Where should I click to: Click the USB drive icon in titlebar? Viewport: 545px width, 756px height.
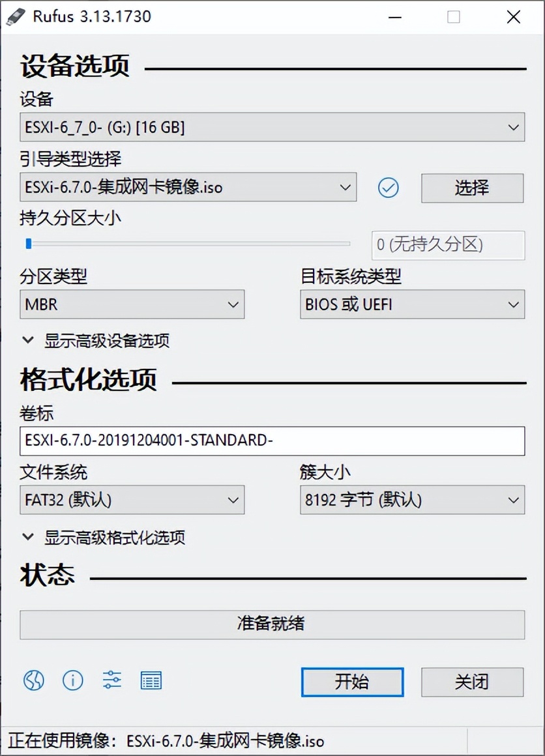click(x=17, y=16)
